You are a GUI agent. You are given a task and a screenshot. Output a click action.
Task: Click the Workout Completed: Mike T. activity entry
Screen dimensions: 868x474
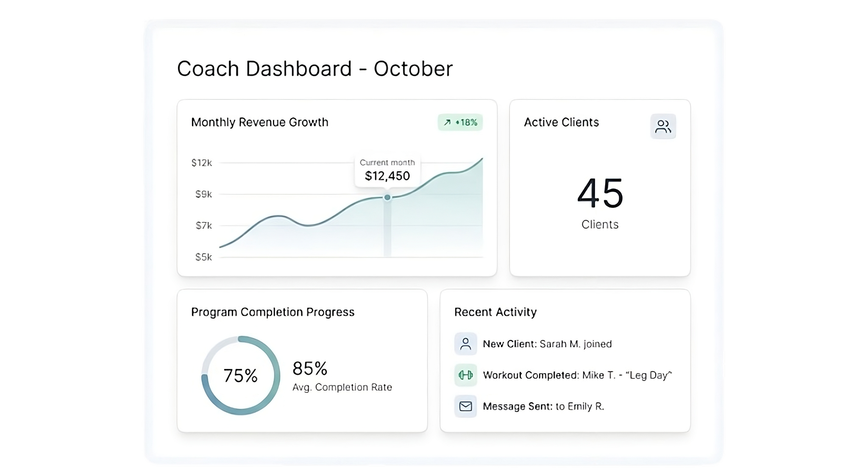tap(578, 375)
